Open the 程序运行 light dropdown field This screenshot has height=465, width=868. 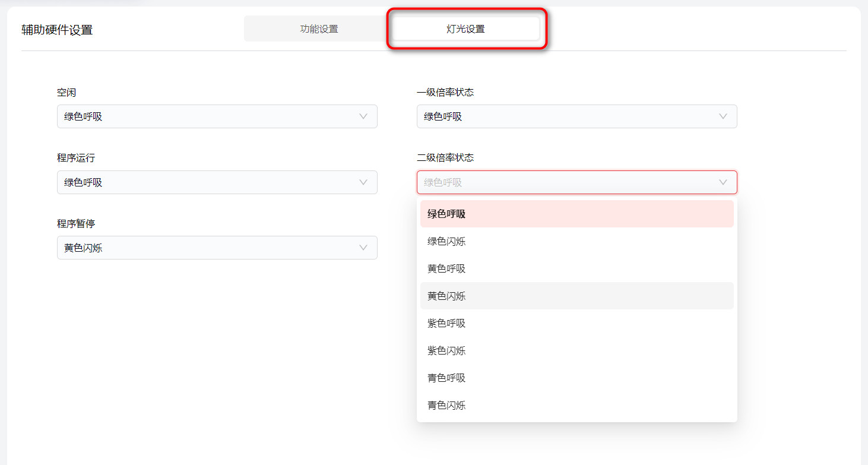point(208,182)
